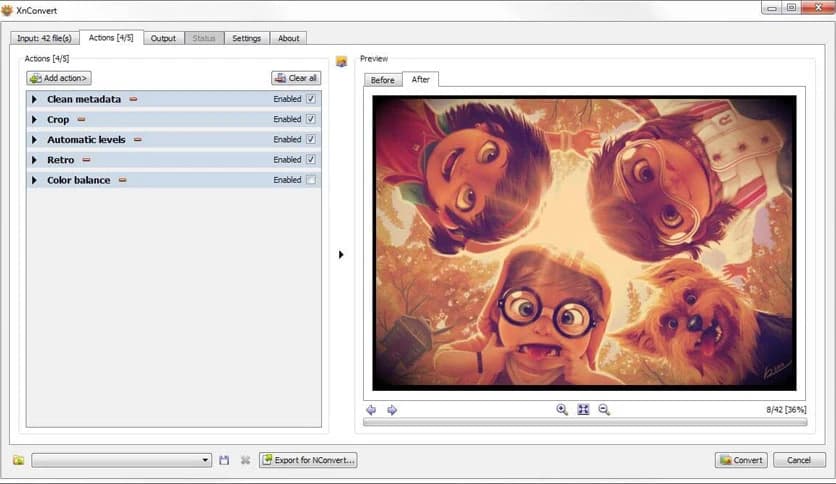The height and width of the screenshot is (484, 836).
Task: Expand the Automatic levels action
Action: pos(35,140)
